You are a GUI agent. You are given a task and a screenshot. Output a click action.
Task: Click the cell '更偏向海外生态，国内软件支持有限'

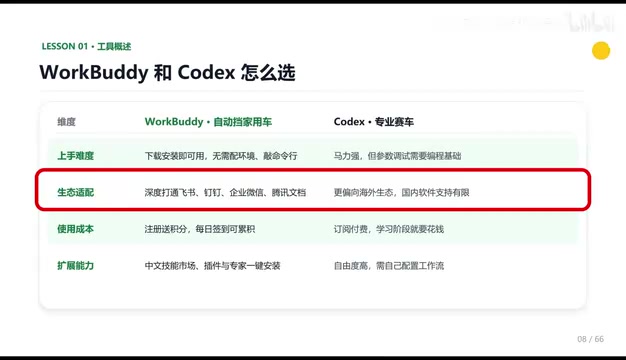point(402,193)
